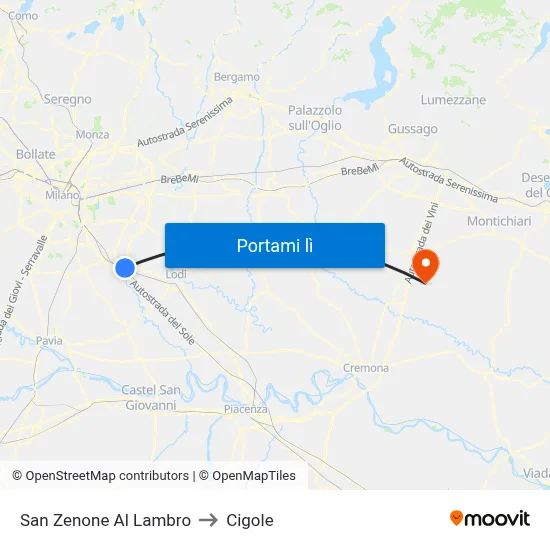Click Cigole destination text at bottom
The width and height of the screenshot is (550, 550).
click(x=250, y=520)
